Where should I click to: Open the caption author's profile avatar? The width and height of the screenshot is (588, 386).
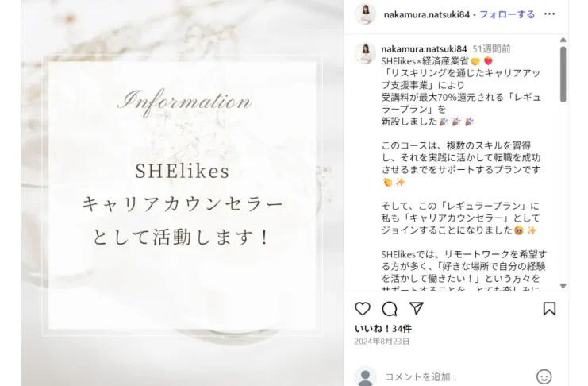tap(365, 53)
